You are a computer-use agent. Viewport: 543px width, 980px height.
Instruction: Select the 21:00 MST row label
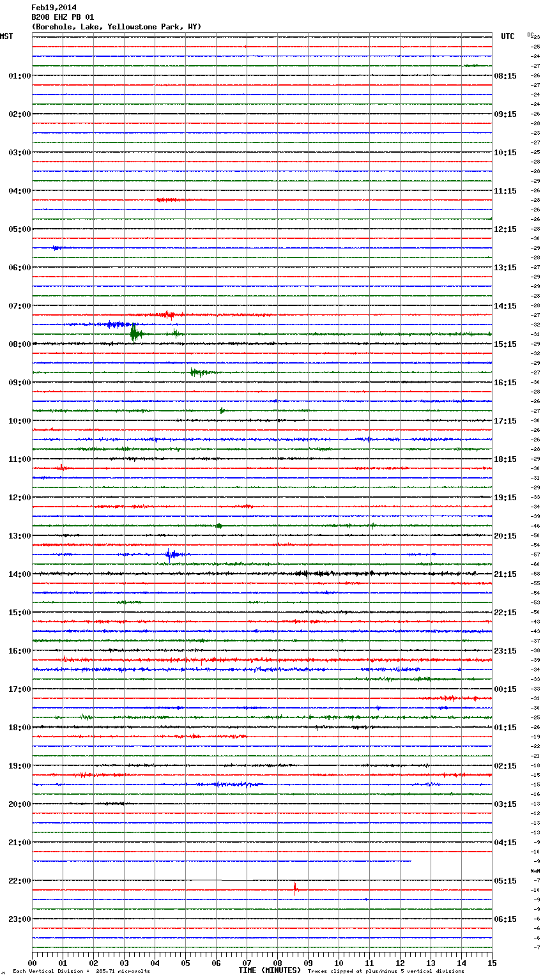tap(20, 843)
